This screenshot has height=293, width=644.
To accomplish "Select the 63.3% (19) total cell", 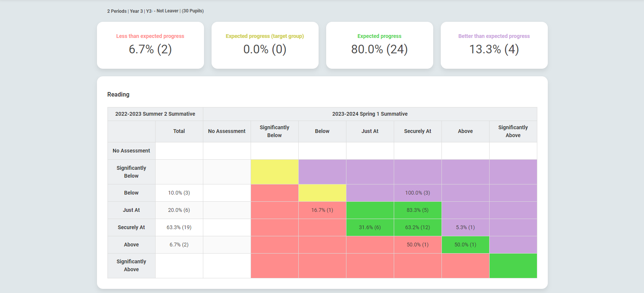I will point(179,227).
